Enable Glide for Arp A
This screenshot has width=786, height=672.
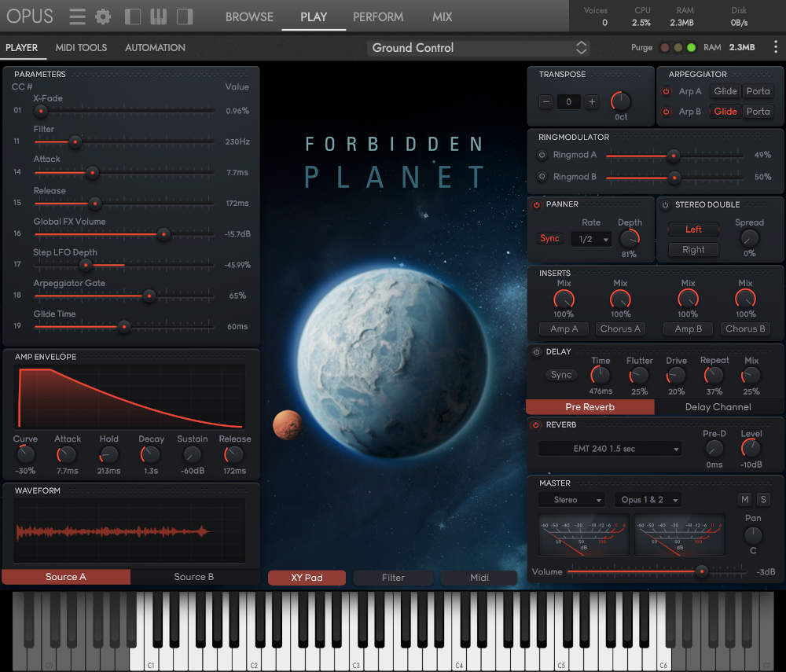point(725,90)
